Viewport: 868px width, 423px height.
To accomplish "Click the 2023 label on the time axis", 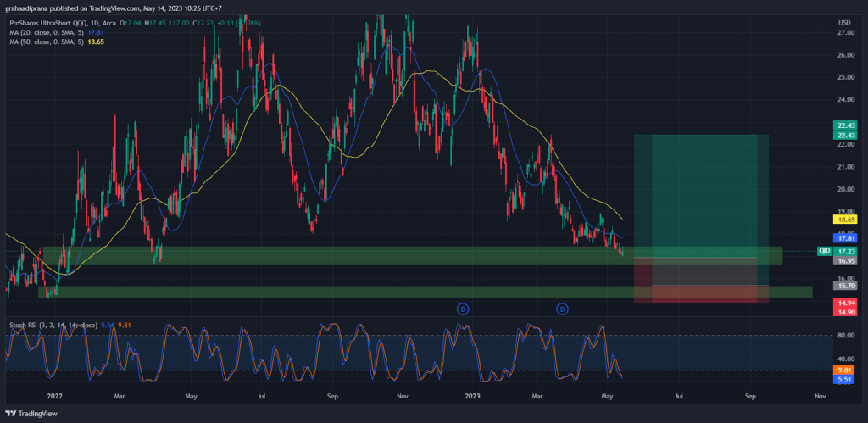I will 473,397.
